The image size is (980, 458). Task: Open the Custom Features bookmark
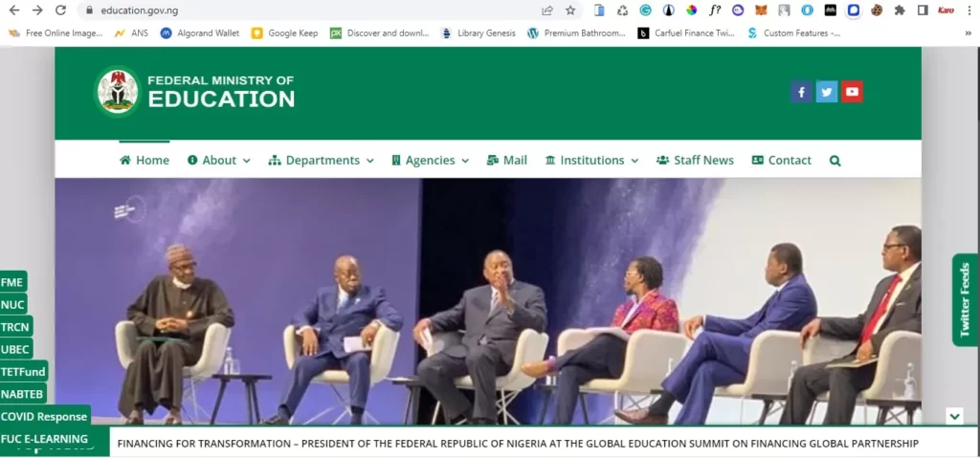[x=794, y=33]
